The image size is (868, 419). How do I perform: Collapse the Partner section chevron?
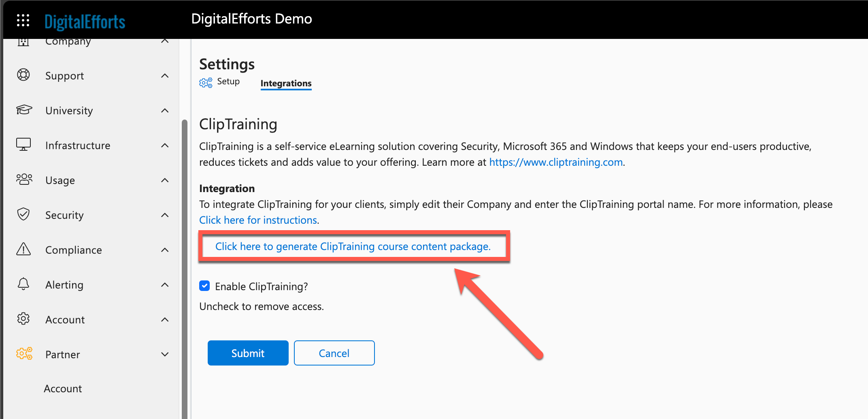point(165,355)
